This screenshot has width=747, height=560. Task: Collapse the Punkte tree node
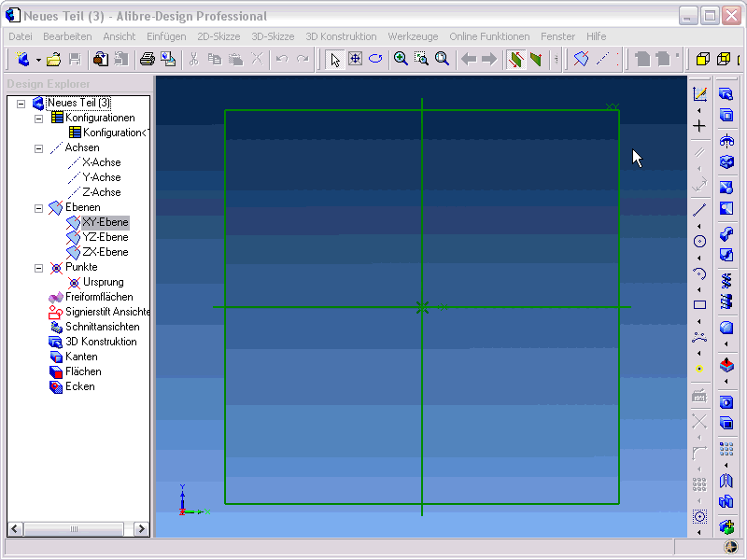(38, 268)
